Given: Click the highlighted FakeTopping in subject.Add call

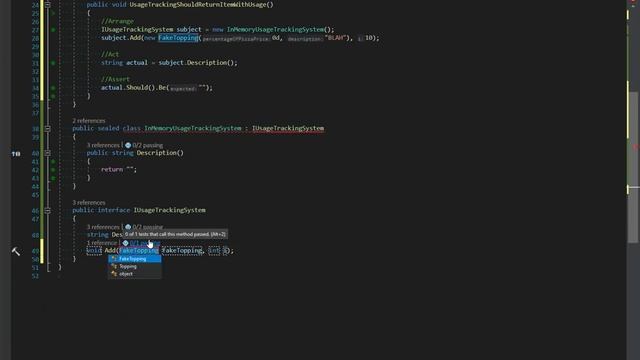Looking at the screenshot, I should click(x=178, y=38).
